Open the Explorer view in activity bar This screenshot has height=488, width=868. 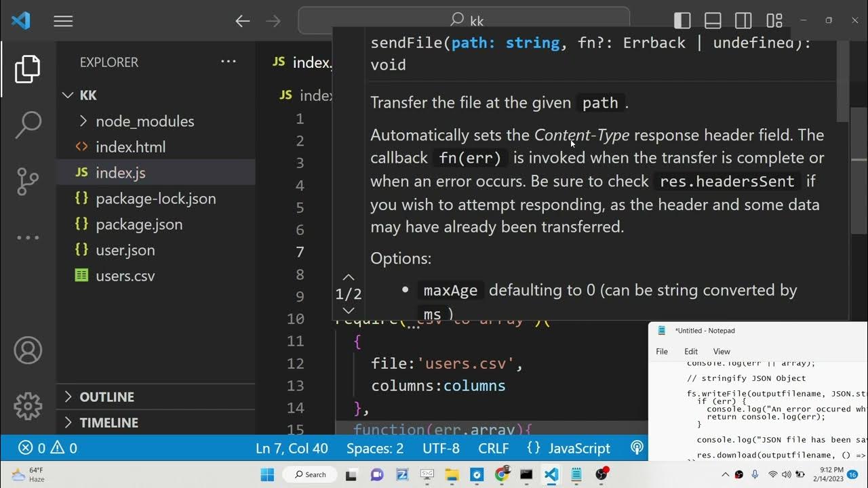[x=28, y=69]
